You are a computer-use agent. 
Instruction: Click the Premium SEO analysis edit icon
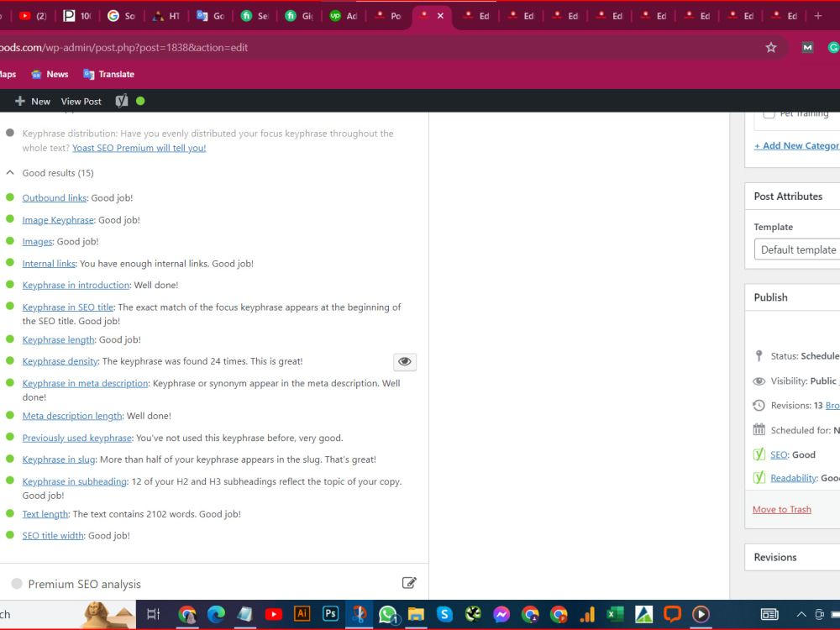409,583
